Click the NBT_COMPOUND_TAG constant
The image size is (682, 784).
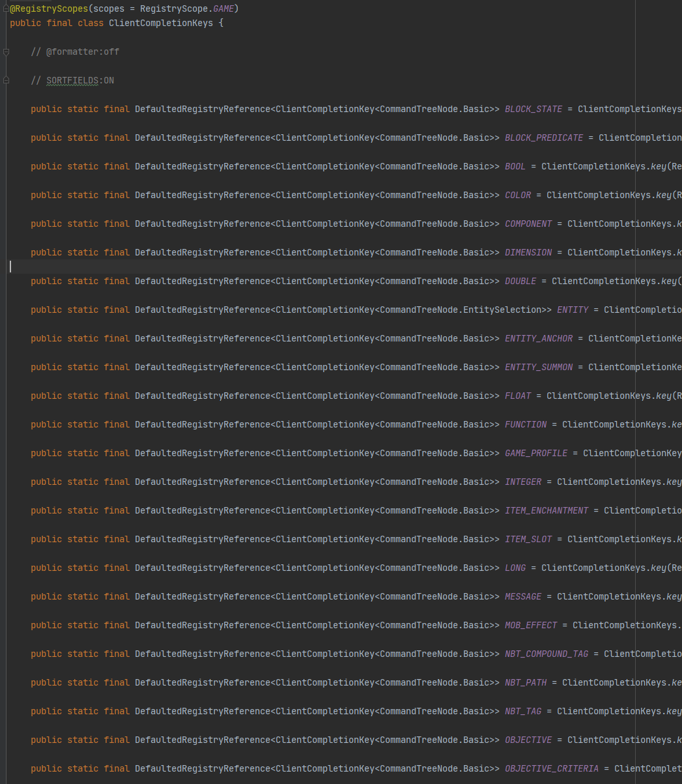(546, 654)
